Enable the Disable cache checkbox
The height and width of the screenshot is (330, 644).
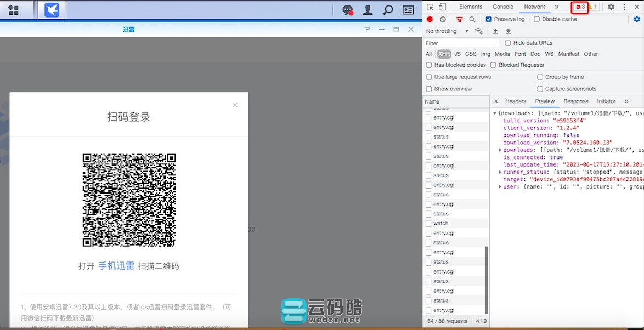537,19
